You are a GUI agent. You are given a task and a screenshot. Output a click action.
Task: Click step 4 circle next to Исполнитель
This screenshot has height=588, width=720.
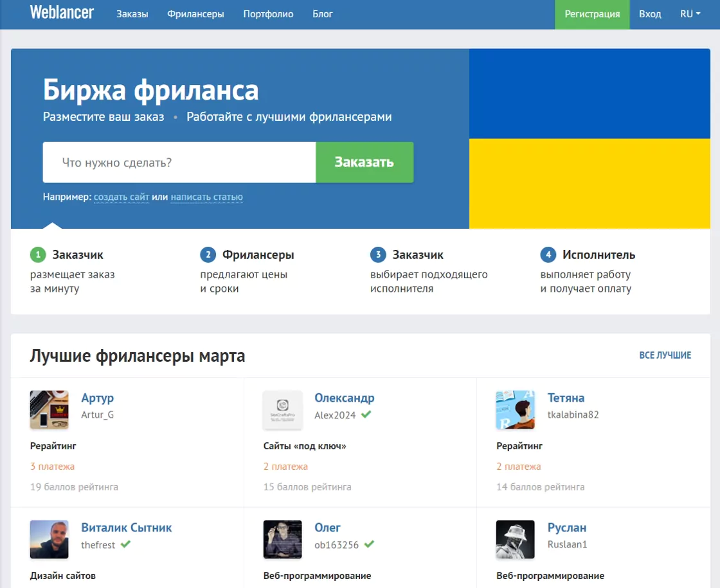click(548, 254)
